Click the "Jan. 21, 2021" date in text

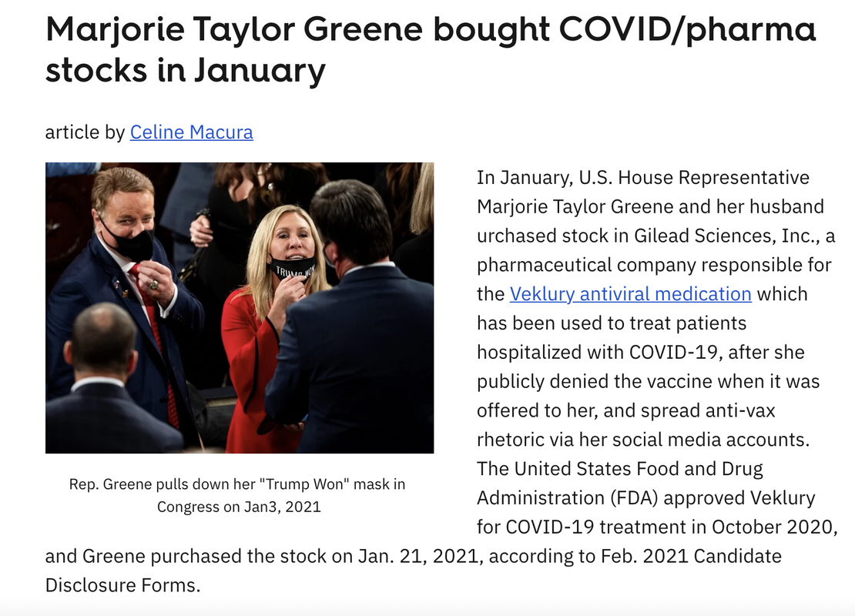tap(420, 556)
